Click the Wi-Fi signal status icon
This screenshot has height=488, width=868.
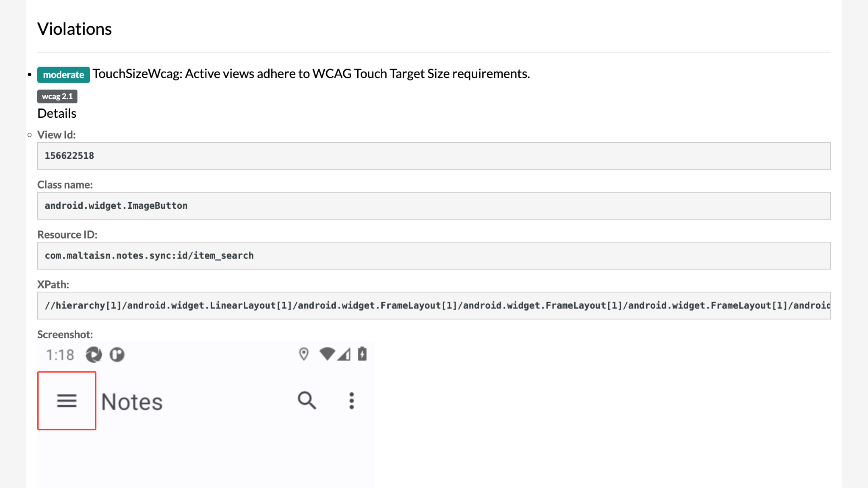(327, 354)
